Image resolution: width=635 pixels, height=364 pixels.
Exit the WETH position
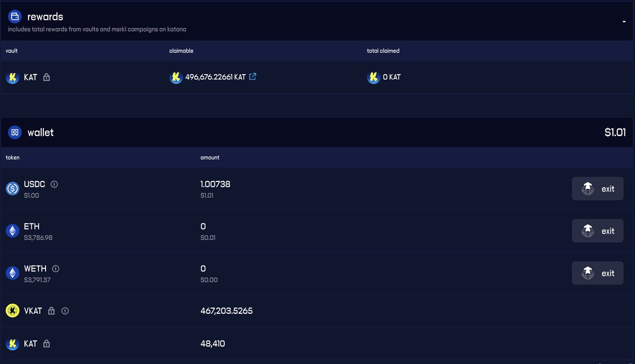pyautogui.click(x=597, y=273)
